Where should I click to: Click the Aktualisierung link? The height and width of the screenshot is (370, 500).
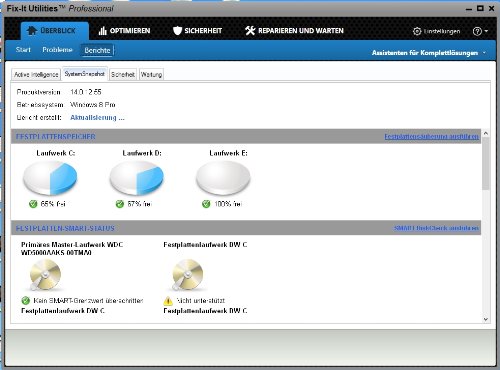[97, 118]
